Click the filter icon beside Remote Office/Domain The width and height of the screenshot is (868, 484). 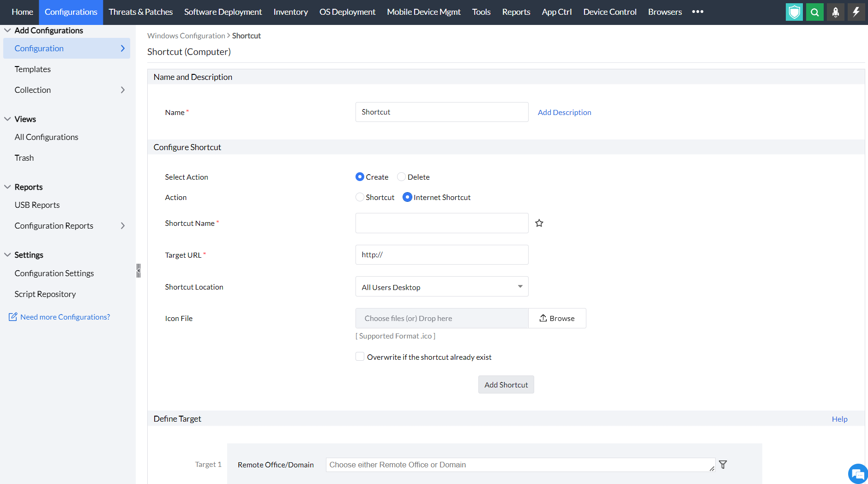click(723, 465)
